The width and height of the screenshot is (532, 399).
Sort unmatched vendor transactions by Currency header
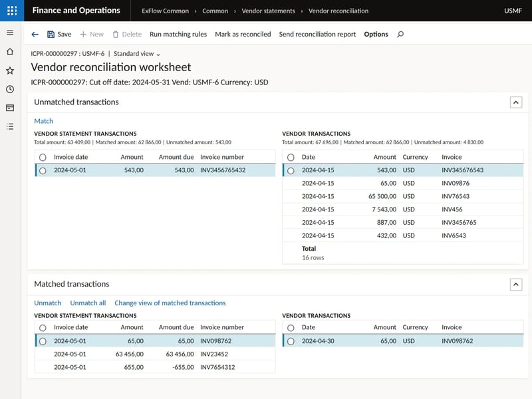pos(415,157)
